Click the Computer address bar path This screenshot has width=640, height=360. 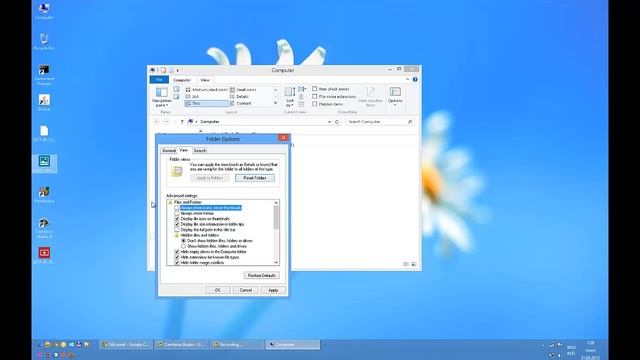[x=210, y=122]
